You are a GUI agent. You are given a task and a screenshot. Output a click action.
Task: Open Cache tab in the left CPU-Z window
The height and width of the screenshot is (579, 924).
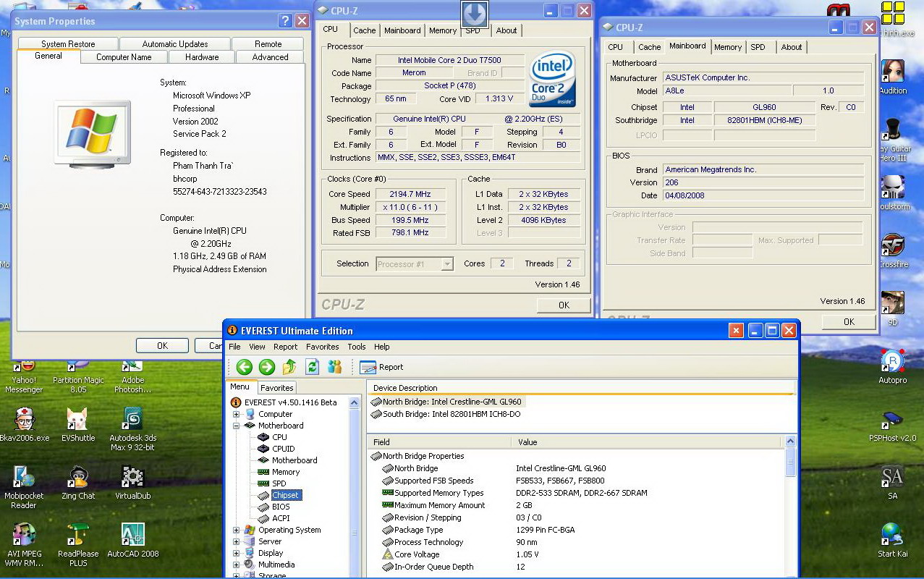365,30
